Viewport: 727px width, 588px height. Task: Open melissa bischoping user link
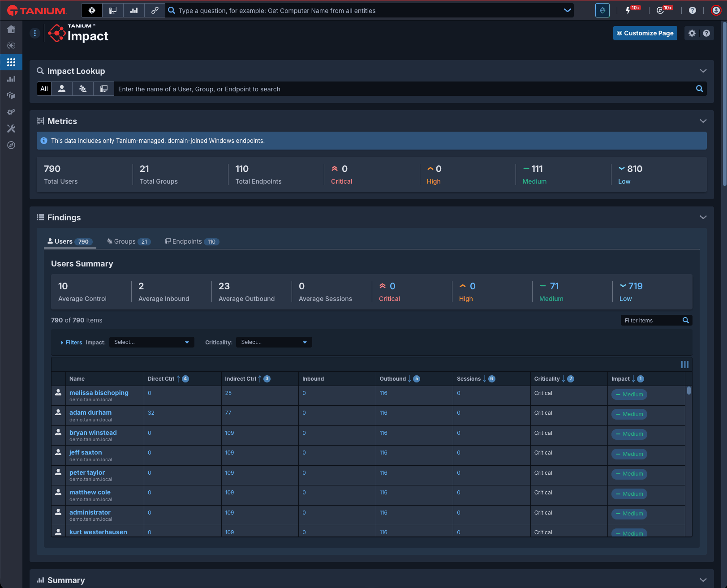(x=99, y=393)
